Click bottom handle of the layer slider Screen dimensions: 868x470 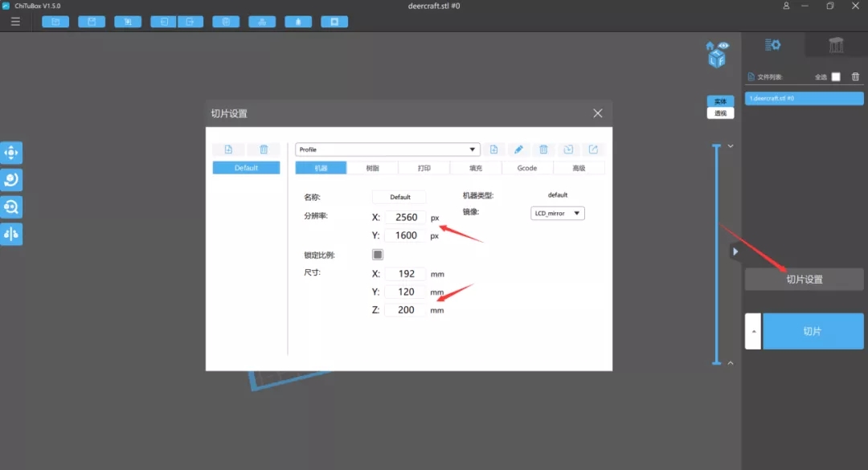point(716,363)
